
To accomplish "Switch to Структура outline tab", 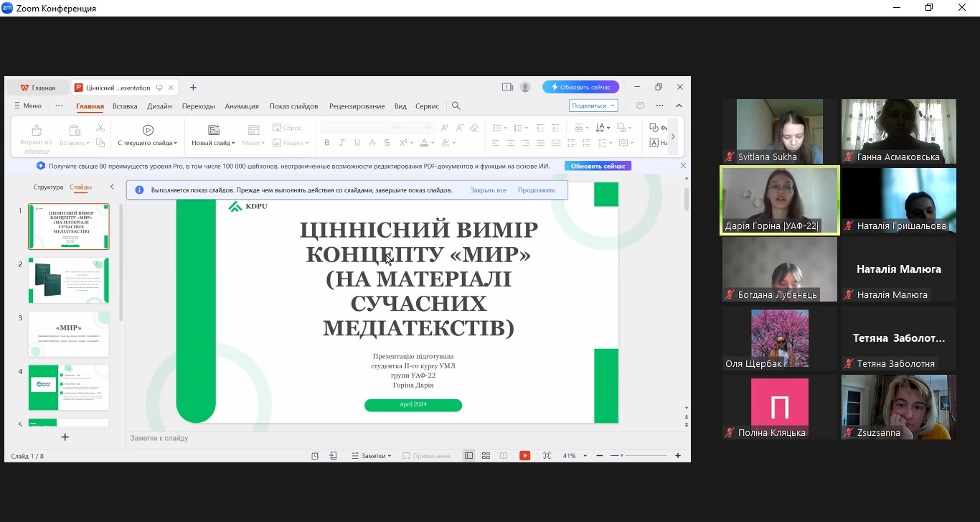I will pos(48,187).
